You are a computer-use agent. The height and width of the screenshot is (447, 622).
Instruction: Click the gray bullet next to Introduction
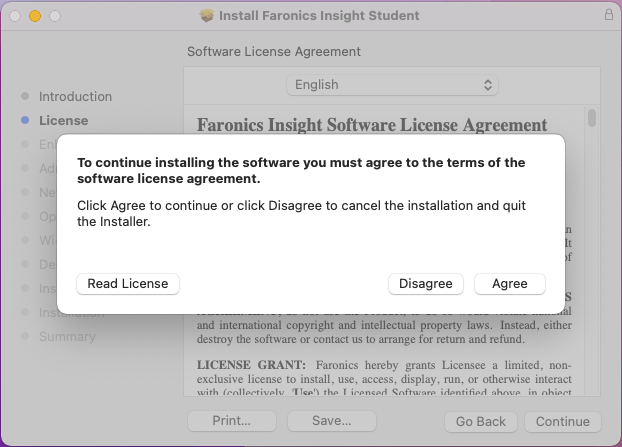pos(25,97)
